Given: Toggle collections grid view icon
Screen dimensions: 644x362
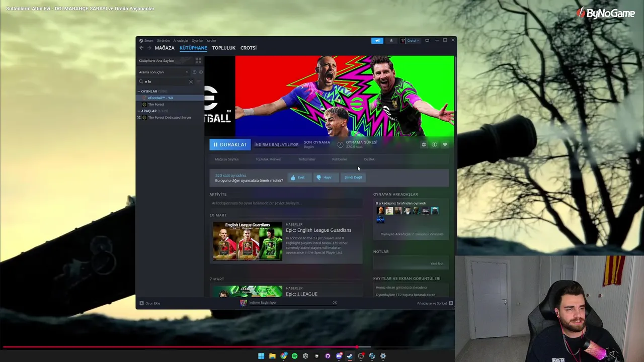Looking at the screenshot, I should tap(198, 60).
